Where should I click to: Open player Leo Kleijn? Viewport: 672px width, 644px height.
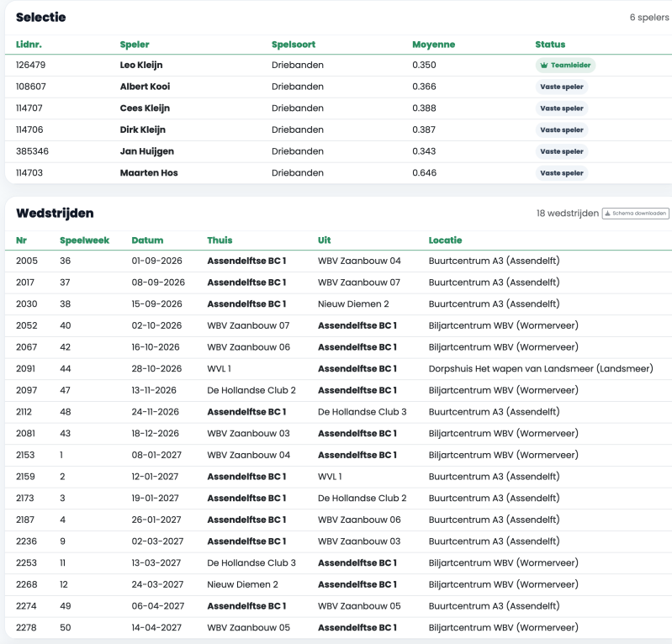[141, 65]
